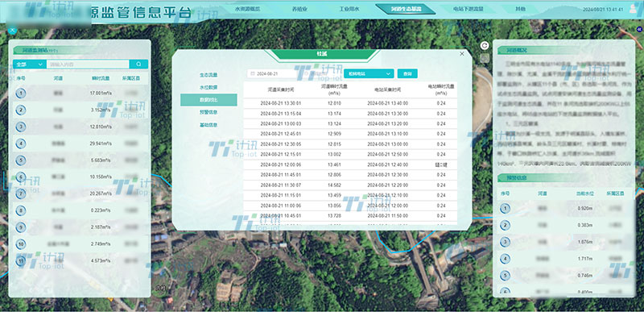Select station number 3 badge with 12.810m³/s

21,127
